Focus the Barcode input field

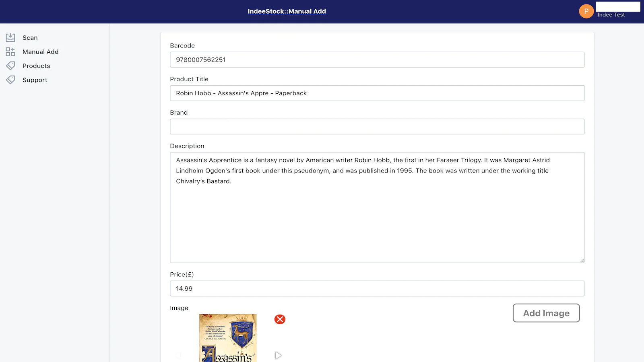click(x=377, y=60)
